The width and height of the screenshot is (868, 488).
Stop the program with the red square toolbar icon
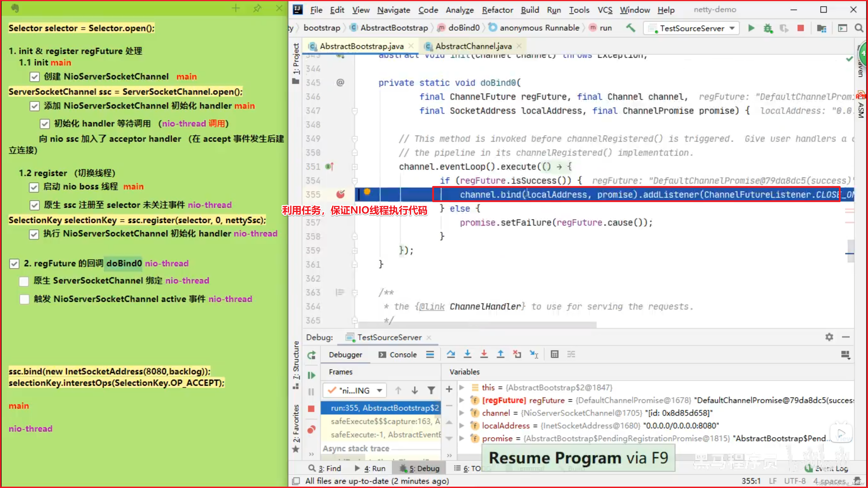click(x=801, y=28)
